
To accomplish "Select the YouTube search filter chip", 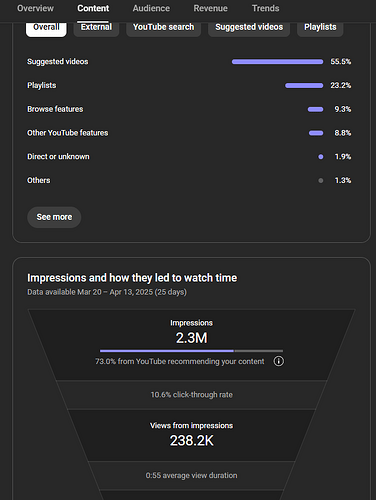I will point(164,28).
